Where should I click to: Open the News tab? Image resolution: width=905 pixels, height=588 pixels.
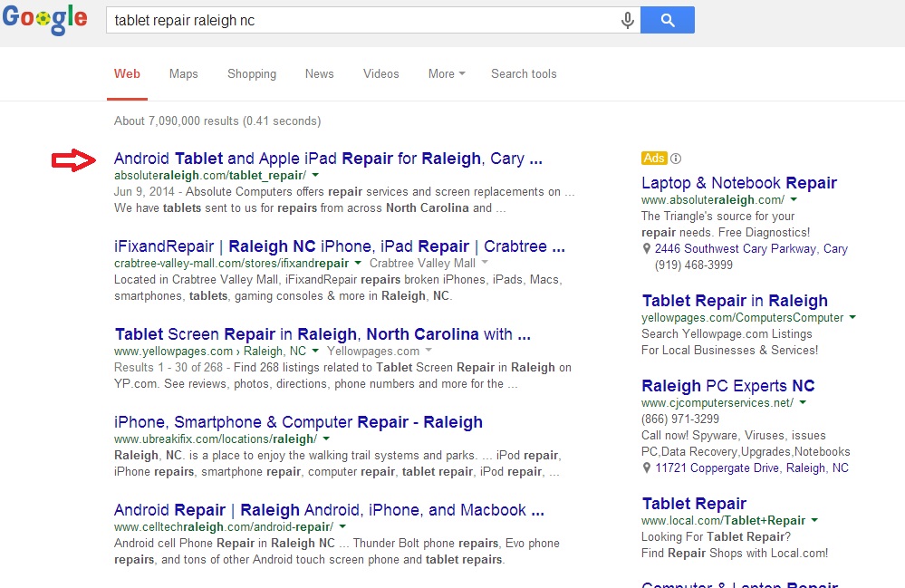pos(319,74)
